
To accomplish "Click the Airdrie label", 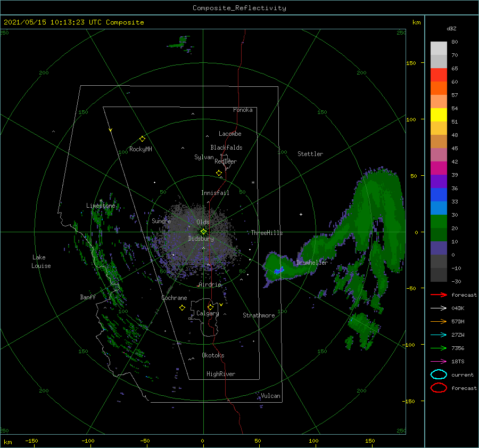I will (210, 284).
